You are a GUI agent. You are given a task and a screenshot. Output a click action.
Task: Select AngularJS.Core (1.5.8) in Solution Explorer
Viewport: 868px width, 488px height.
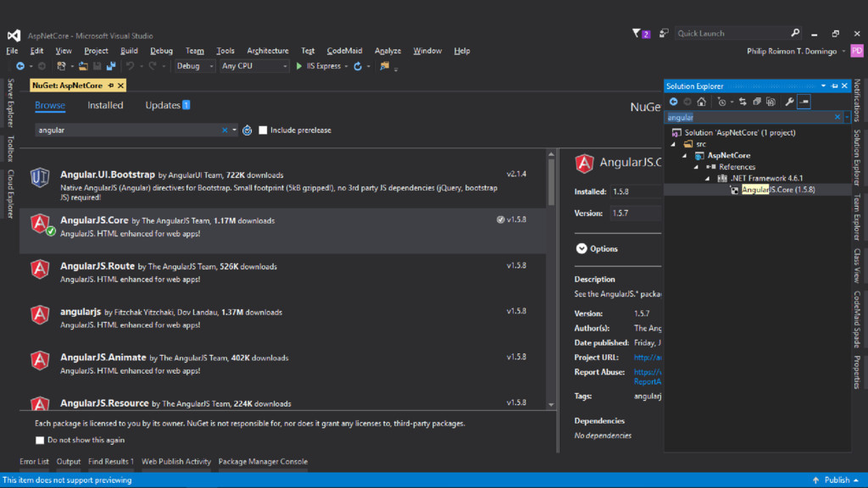coord(778,190)
